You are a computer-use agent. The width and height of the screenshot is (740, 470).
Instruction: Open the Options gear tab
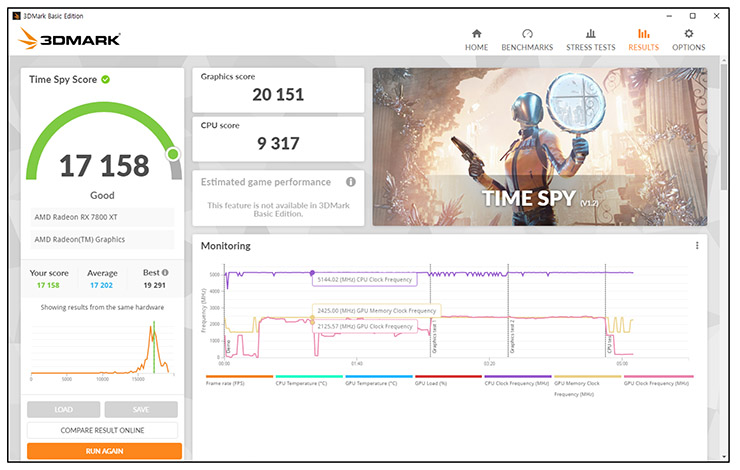tap(688, 40)
